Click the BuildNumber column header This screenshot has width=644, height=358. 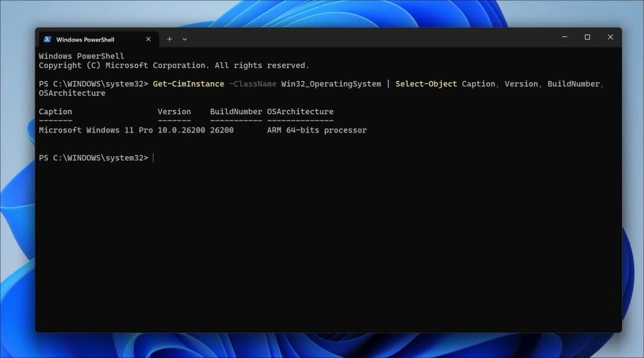click(236, 112)
